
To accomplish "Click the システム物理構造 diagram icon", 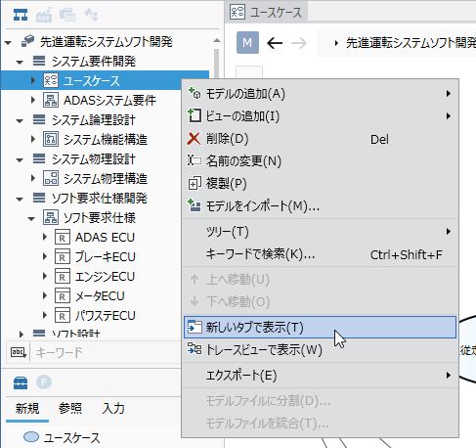I will (x=51, y=178).
